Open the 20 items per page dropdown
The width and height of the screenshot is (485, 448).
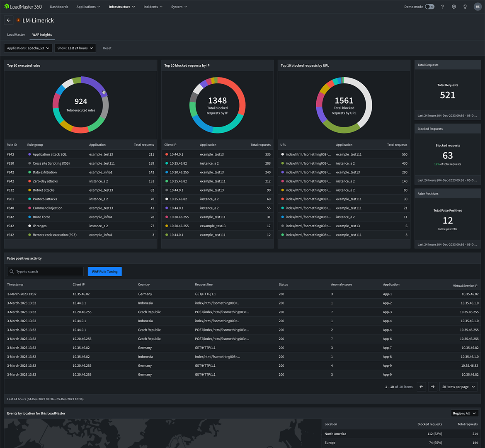tap(458, 387)
